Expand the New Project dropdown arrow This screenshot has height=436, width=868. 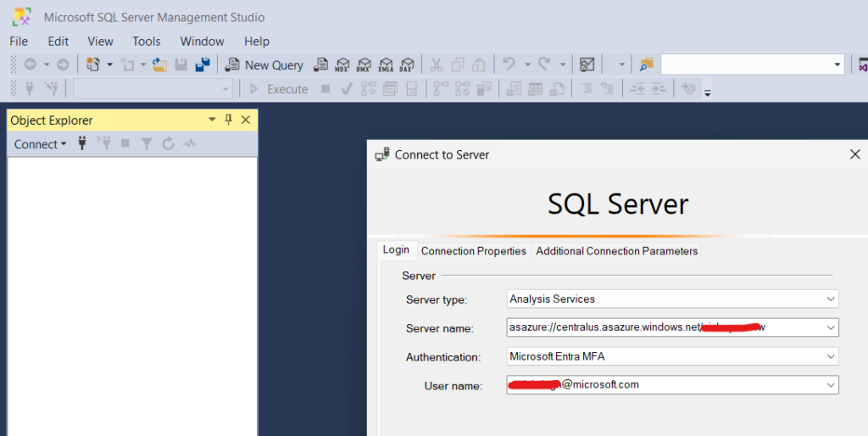(x=109, y=64)
